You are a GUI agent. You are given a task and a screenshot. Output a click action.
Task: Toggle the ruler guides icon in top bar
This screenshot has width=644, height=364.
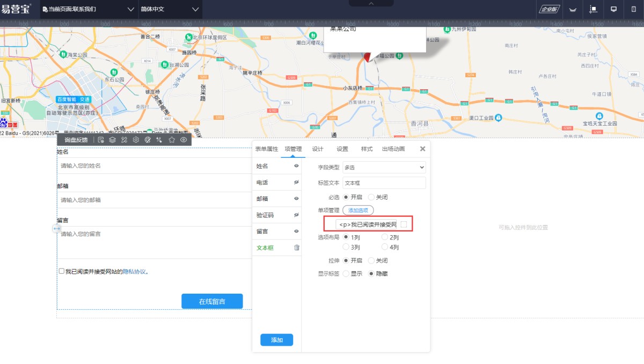(594, 9)
